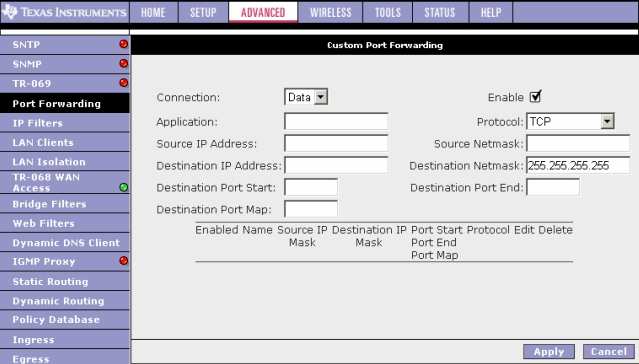639x364 pixels.
Task: Open Web Filters page
Action: 64,223
